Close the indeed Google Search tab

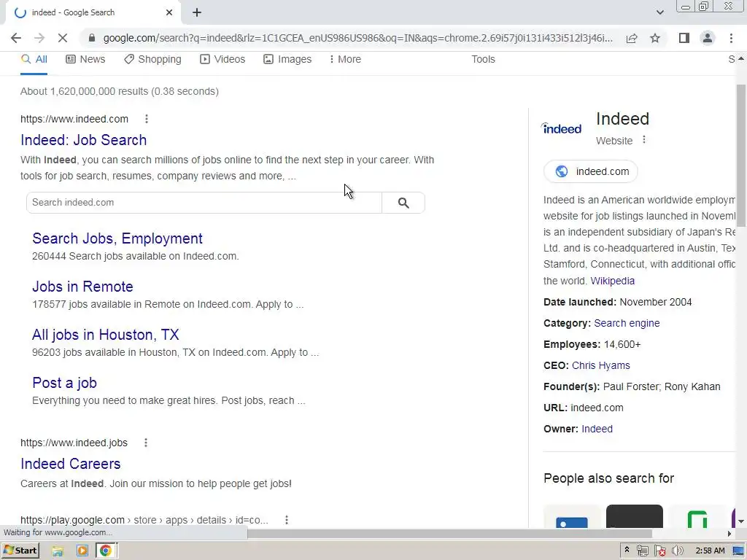pos(169,13)
